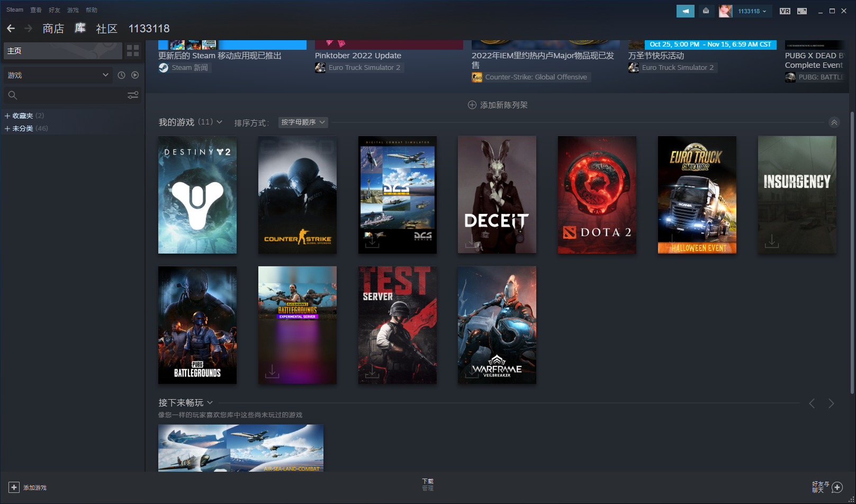Focus the library search field
Screen dimensions: 856x504
click(x=72, y=95)
